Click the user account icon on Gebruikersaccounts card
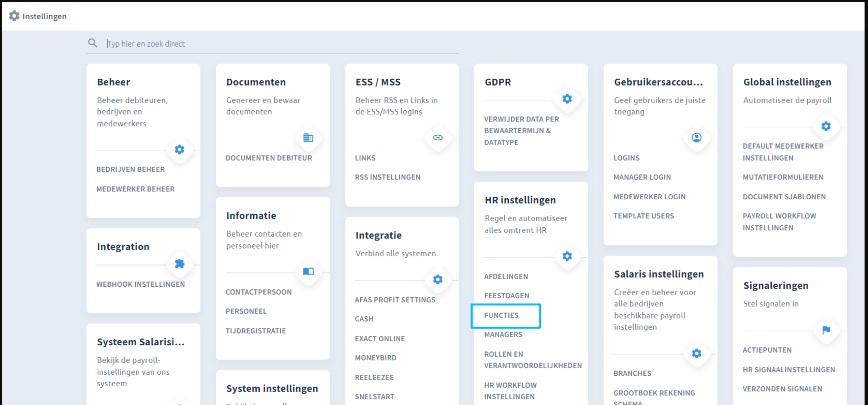The width and height of the screenshot is (868, 405). pos(696,138)
